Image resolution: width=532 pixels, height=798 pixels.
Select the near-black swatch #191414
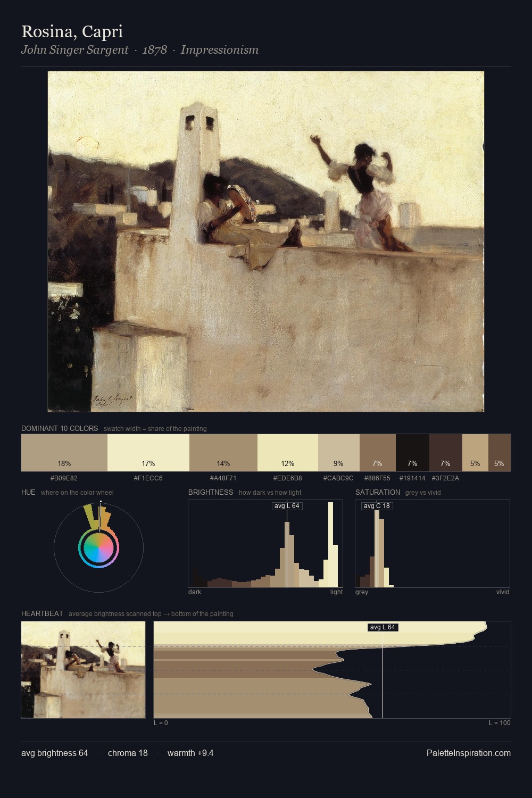click(x=412, y=453)
